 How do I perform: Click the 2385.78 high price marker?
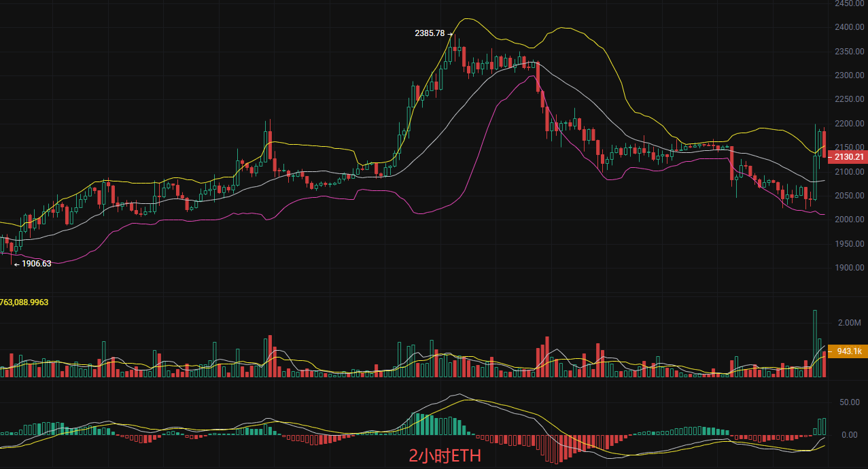(430, 33)
